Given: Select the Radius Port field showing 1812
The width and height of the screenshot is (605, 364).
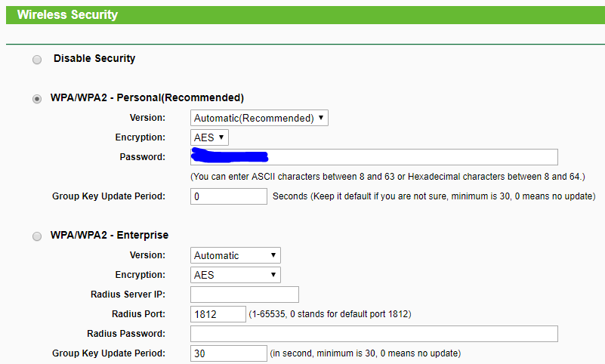Looking at the screenshot, I should click(x=218, y=314).
